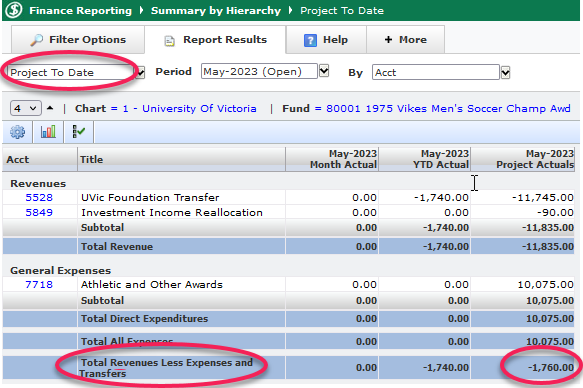Click the checklist icon with green checkmark
The image size is (583, 388).
coord(79,132)
